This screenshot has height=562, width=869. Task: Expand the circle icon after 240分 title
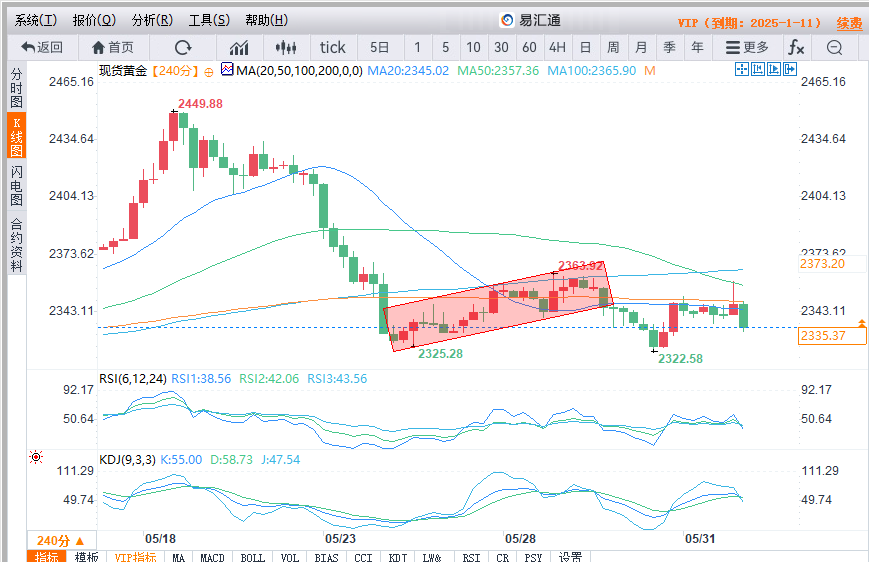(x=209, y=70)
